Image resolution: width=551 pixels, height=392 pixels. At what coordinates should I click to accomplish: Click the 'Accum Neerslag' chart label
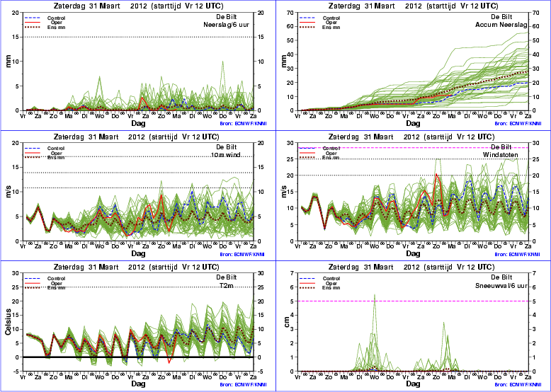tap(501, 25)
